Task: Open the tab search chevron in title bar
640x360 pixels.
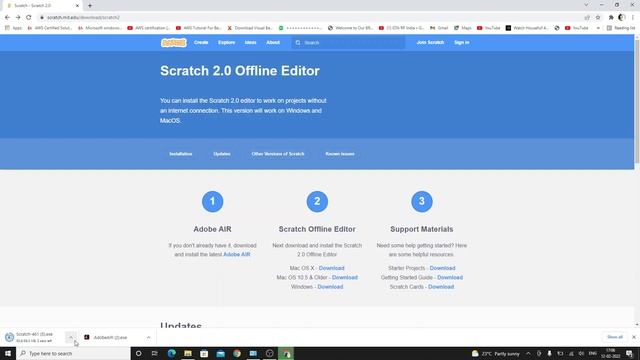Action: (586, 5)
